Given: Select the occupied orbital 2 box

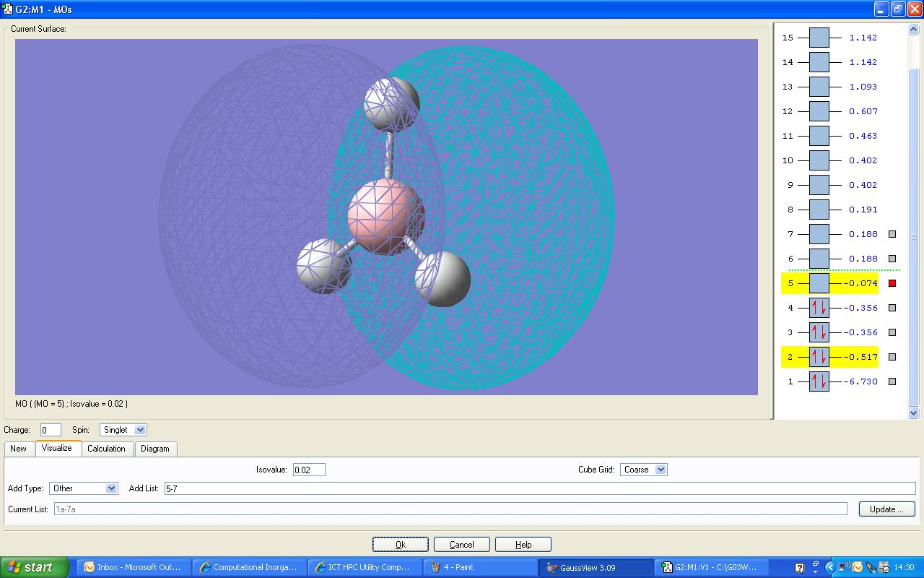Looking at the screenshot, I should coord(819,357).
